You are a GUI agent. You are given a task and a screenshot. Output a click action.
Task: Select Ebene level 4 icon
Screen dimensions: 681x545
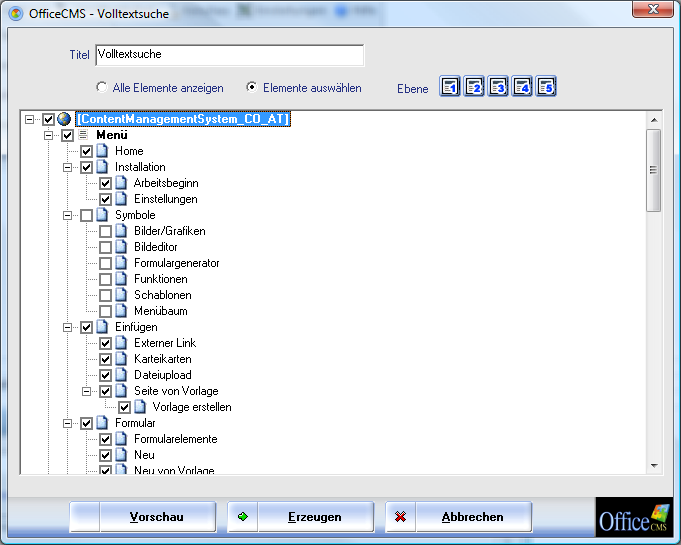[x=522, y=86]
